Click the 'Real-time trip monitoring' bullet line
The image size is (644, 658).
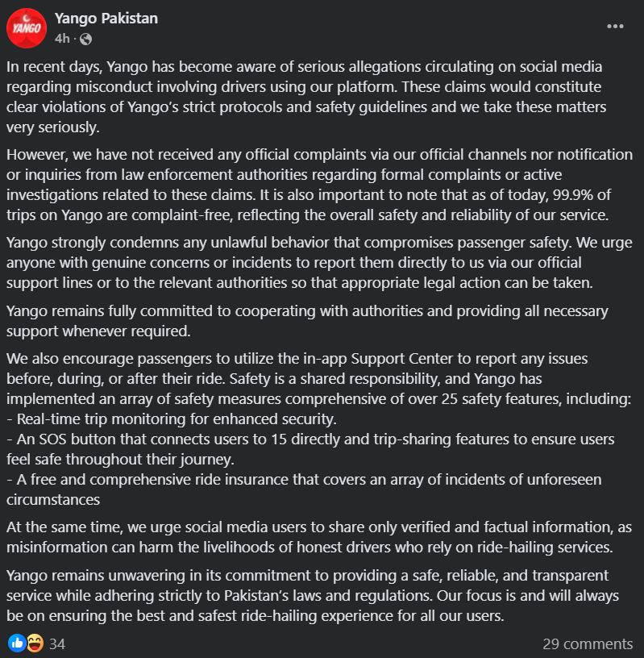(172, 419)
